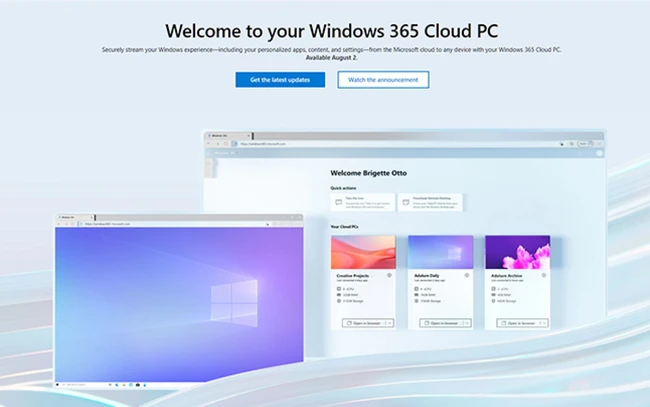The width and height of the screenshot is (650, 407).
Task: Open the Download Remote Desktop quick action
Action: click(x=430, y=202)
